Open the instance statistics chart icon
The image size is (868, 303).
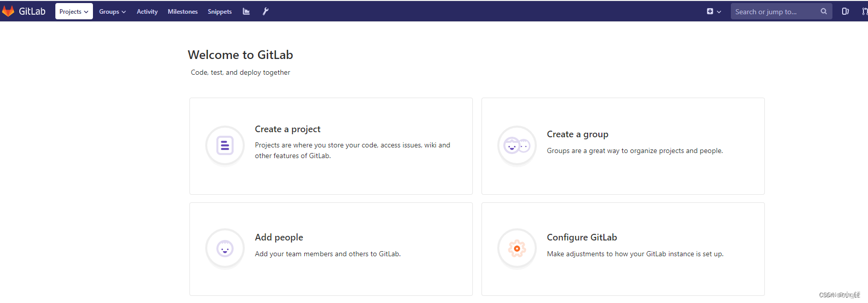(246, 11)
